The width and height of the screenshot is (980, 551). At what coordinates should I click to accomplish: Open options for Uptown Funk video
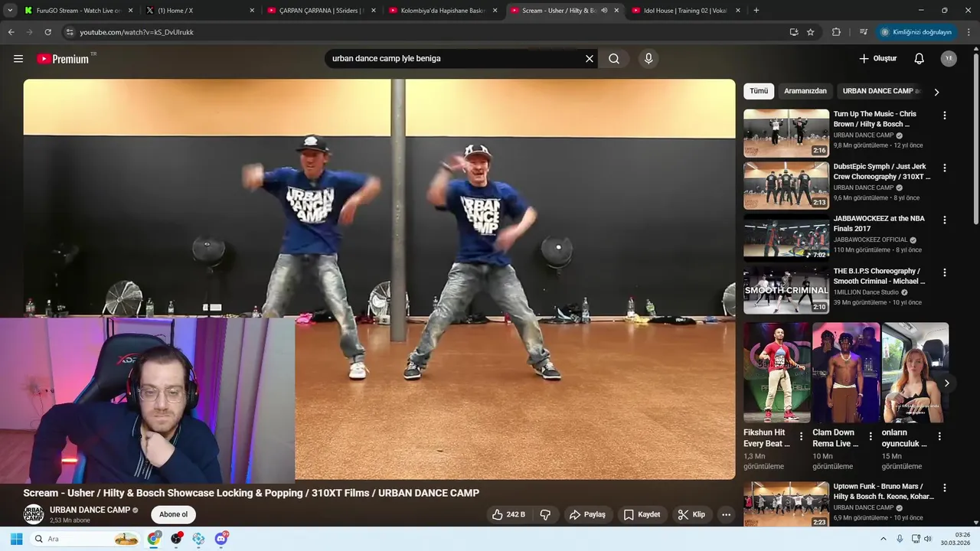[944, 487]
